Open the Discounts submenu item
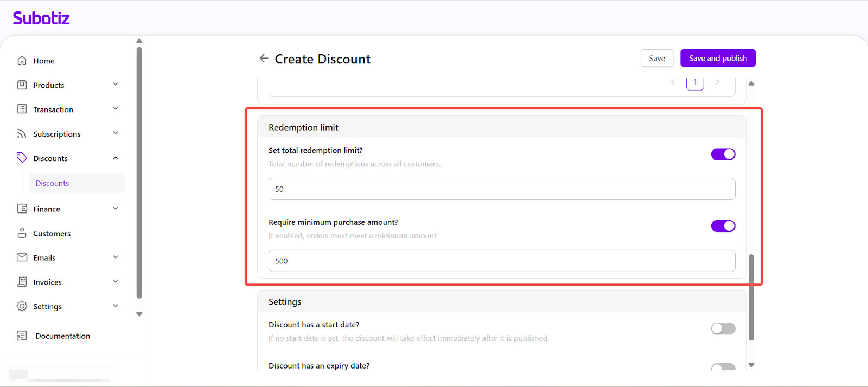868x387 pixels. tap(53, 183)
